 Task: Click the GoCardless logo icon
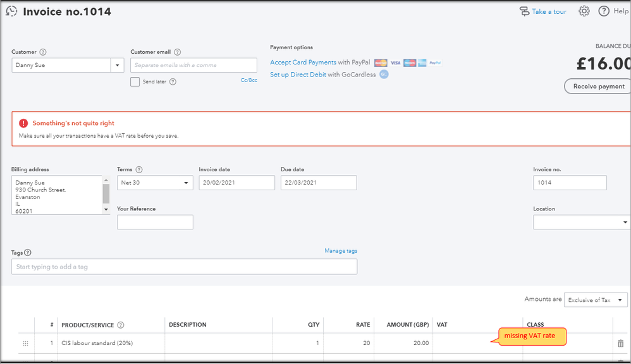coord(384,75)
